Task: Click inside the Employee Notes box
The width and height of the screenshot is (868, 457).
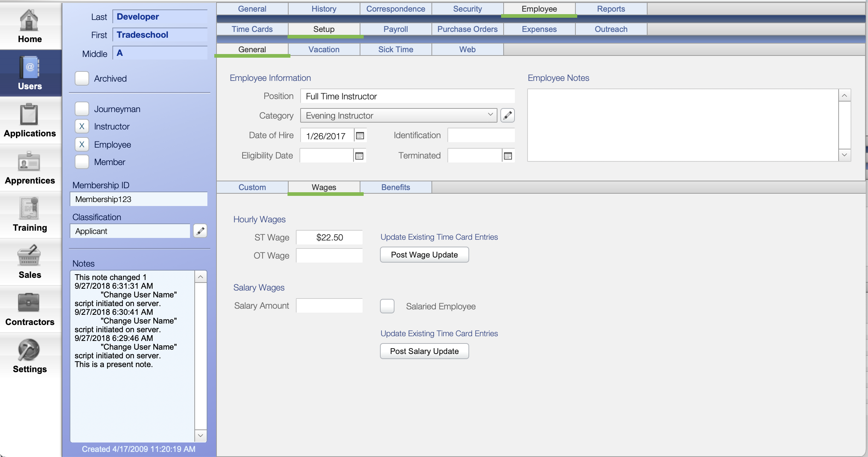Action: pos(683,125)
